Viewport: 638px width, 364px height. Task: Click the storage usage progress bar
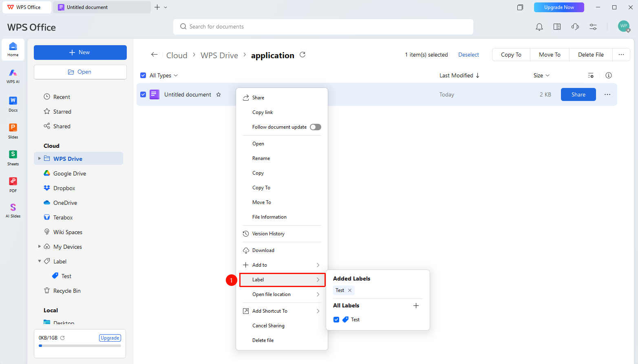click(x=80, y=346)
